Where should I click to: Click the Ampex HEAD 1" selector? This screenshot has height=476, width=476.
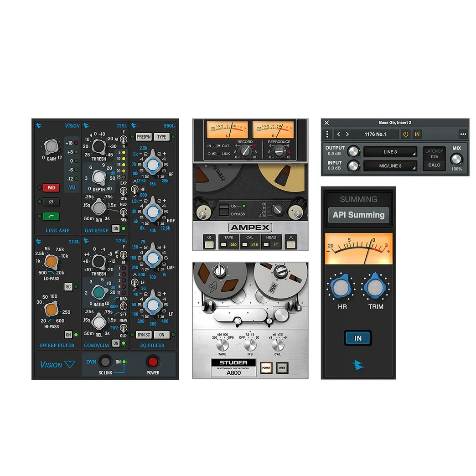pyautogui.click(x=271, y=242)
